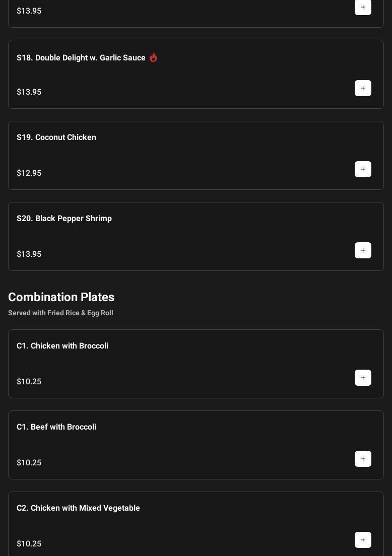Image resolution: width=392 pixels, height=556 pixels.
Task: Add C1 Chicken with Broccoli combination plate
Action: pyautogui.click(x=363, y=378)
